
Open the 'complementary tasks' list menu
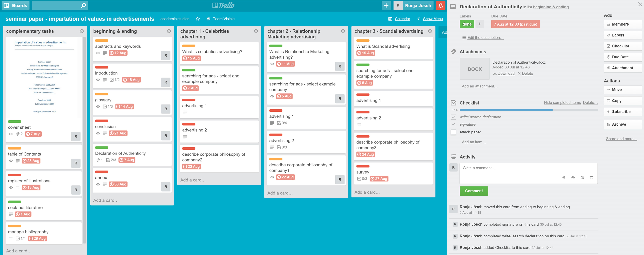coord(82,31)
